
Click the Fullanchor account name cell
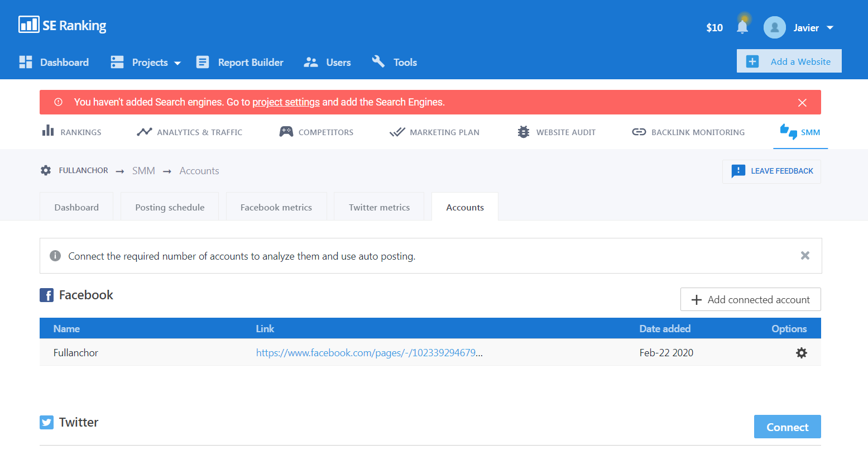[76, 353]
